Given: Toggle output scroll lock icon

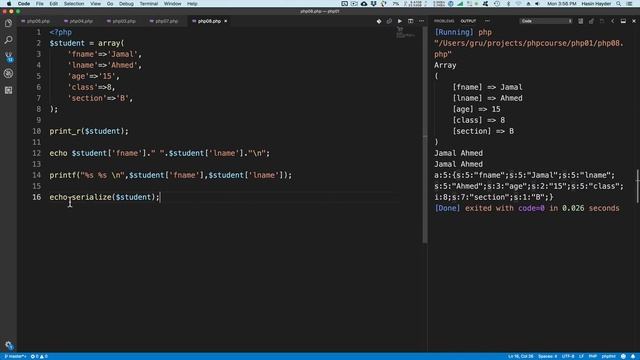Looking at the screenshot, I should point(591,21).
